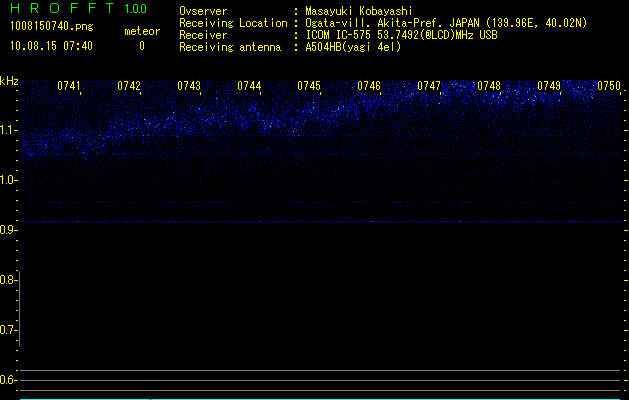The image size is (629, 400).
Task: Select the A504HB(yagi 4el) antenna text
Action: pos(353,47)
